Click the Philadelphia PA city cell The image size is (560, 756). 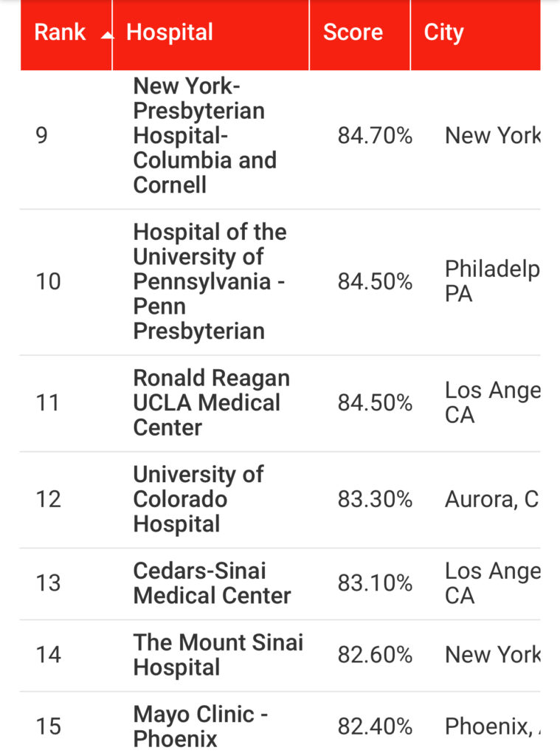click(492, 281)
